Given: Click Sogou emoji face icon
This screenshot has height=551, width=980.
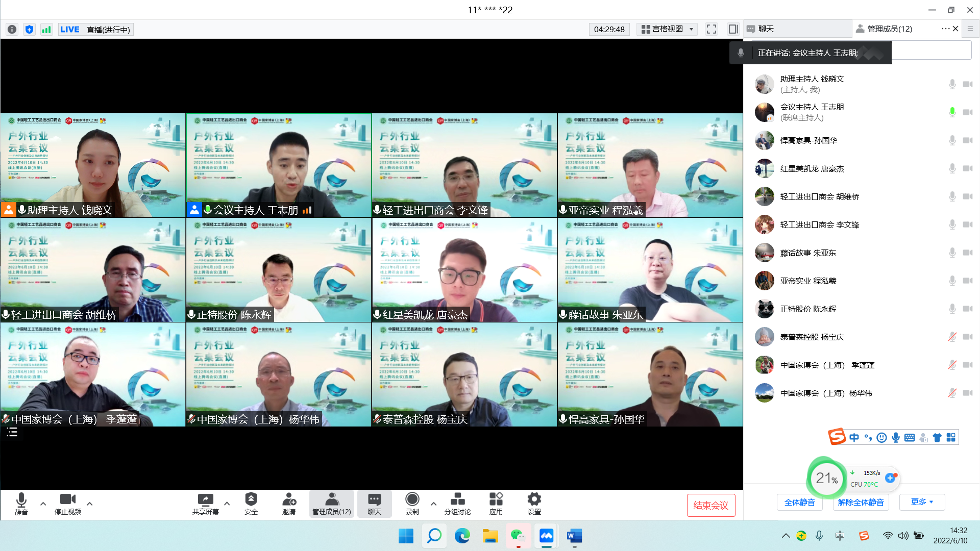Looking at the screenshot, I should [x=881, y=437].
